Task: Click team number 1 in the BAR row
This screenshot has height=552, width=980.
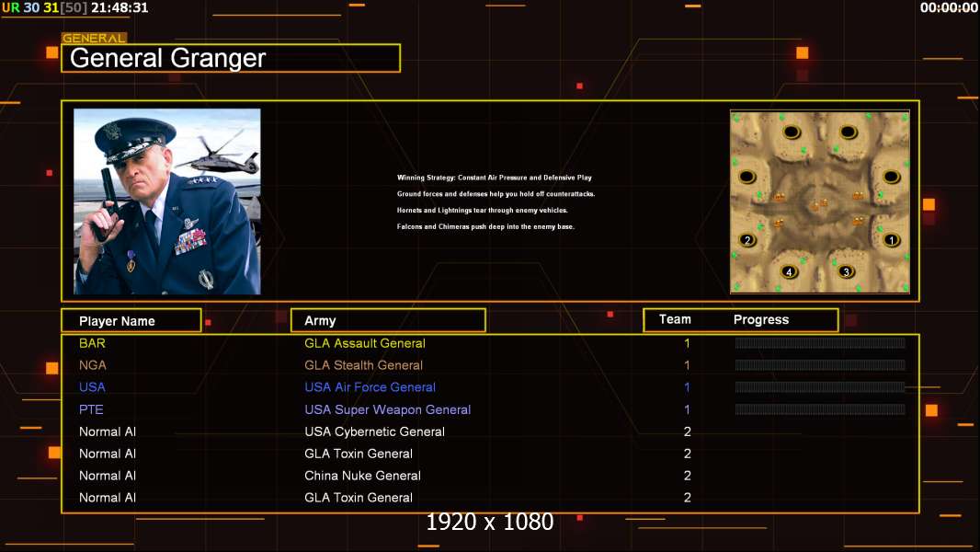Action: [x=687, y=343]
